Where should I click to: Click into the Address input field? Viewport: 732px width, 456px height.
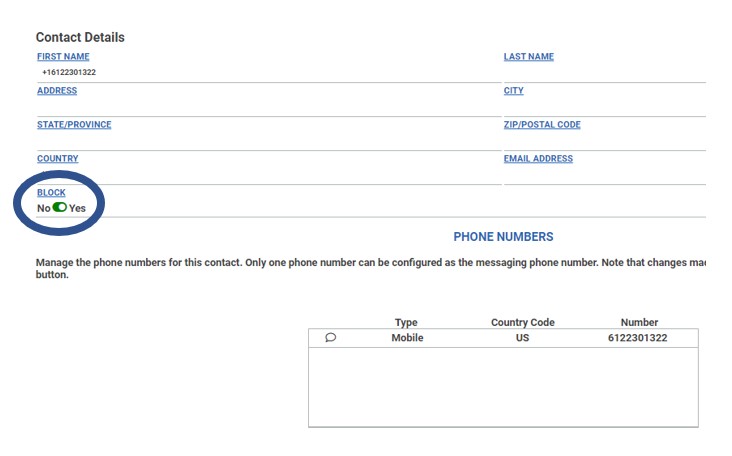[x=260, y=107]
